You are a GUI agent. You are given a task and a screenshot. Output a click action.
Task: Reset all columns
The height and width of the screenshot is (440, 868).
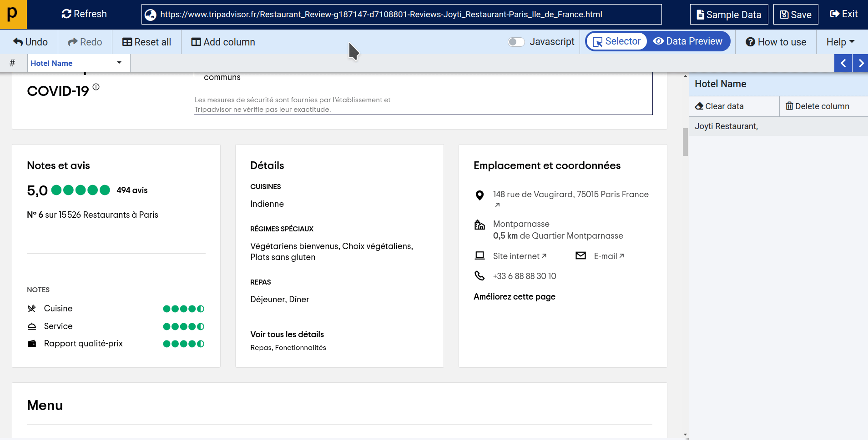tap(146, 42)
